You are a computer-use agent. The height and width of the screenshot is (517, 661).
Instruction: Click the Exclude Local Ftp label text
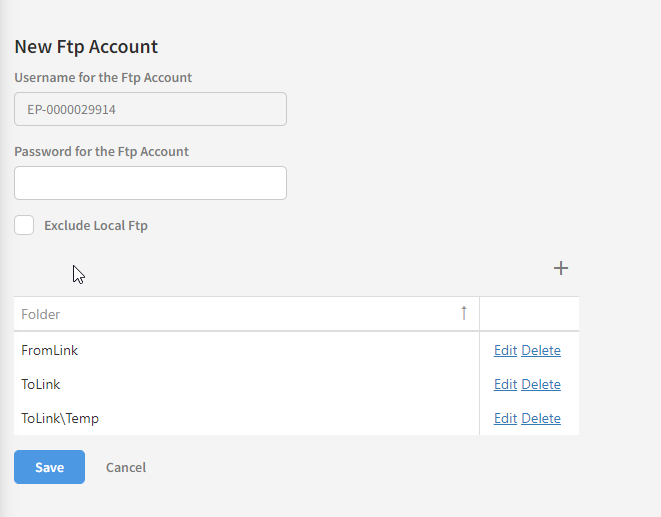(x=95, y=226)
